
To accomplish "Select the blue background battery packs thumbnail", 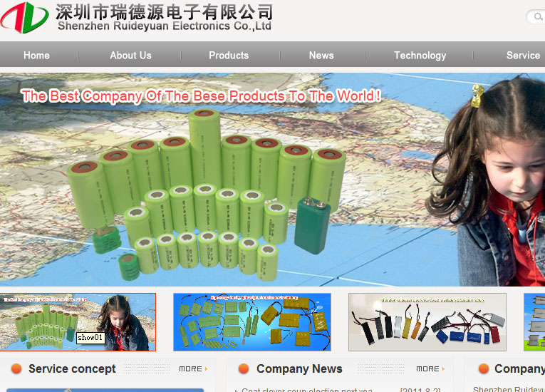I will pyautogui.click(x=251, y=322).
